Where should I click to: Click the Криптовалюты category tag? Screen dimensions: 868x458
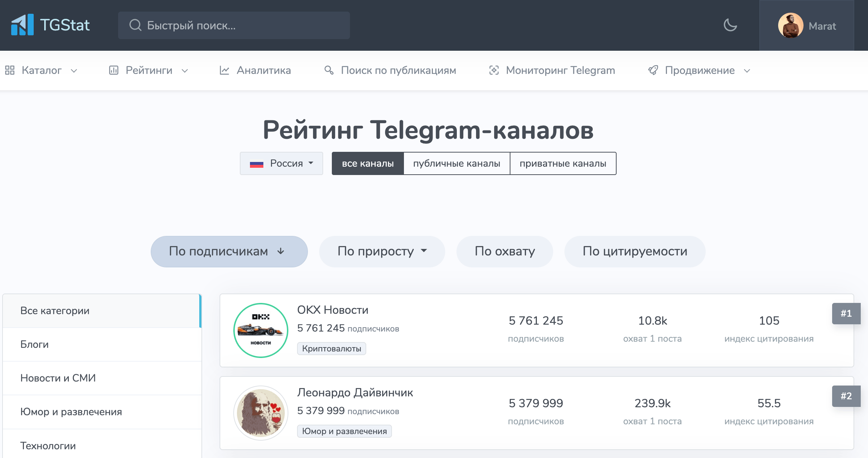click(x=331, y=349)
